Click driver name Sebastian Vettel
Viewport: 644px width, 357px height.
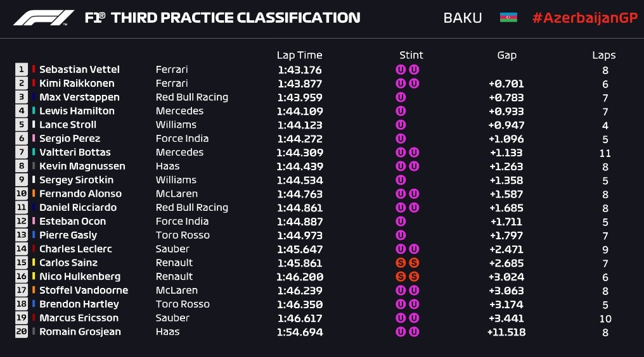(79, 70)
